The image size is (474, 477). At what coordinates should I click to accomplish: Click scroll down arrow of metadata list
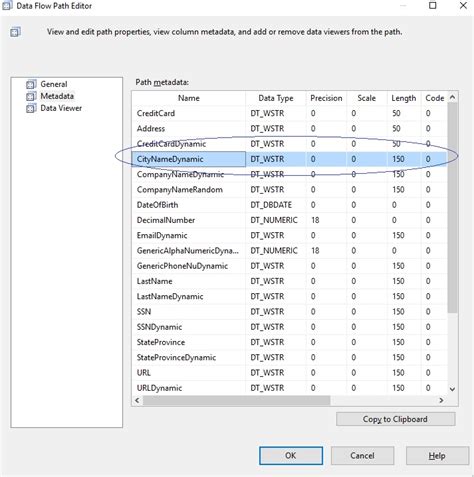pos(452,389)
